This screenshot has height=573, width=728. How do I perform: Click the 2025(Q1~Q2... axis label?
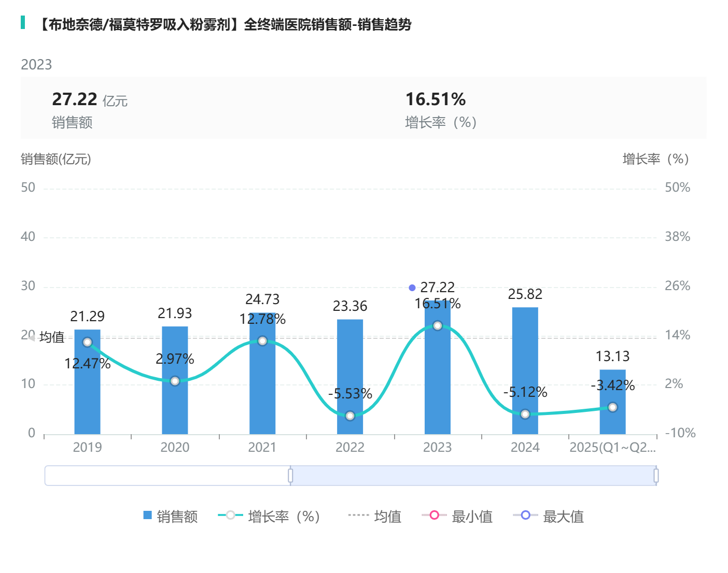point(612,448)
